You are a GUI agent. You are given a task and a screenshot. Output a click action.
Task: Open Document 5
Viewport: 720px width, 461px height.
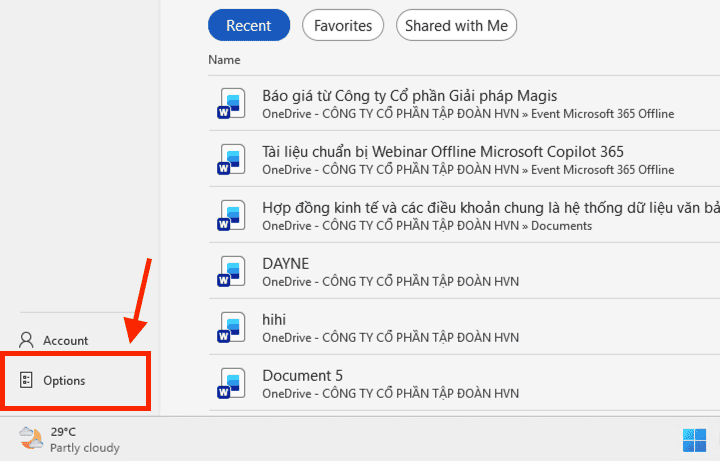pyautogui.click(x=303, y=376)
